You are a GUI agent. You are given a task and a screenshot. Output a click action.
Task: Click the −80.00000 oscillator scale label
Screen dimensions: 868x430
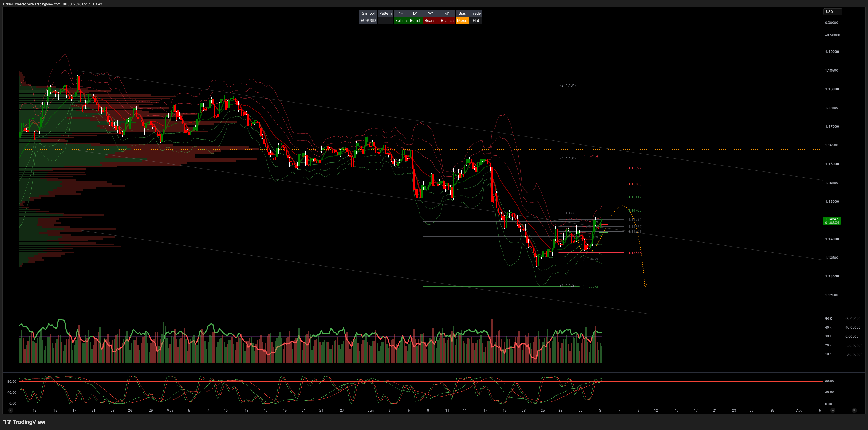854,355
